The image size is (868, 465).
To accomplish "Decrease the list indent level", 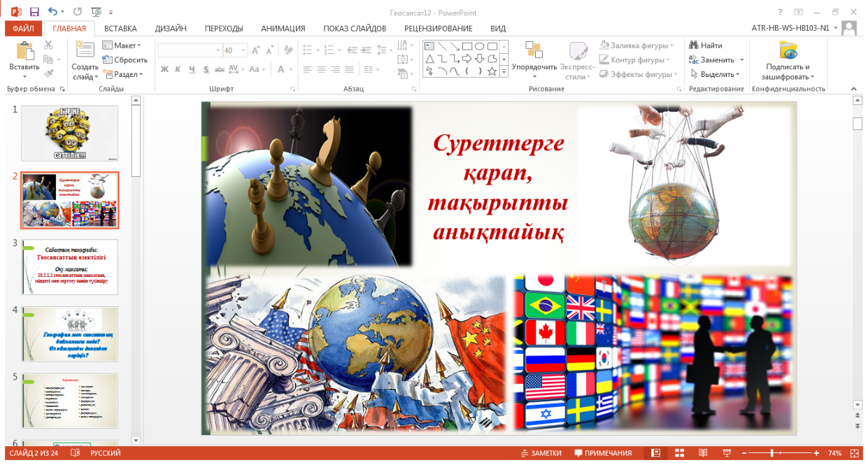I will (352, 50).
